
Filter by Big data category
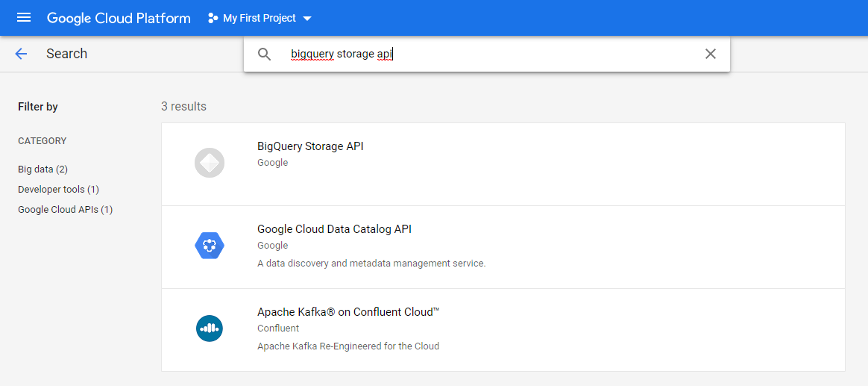click(x=43, y=169)
